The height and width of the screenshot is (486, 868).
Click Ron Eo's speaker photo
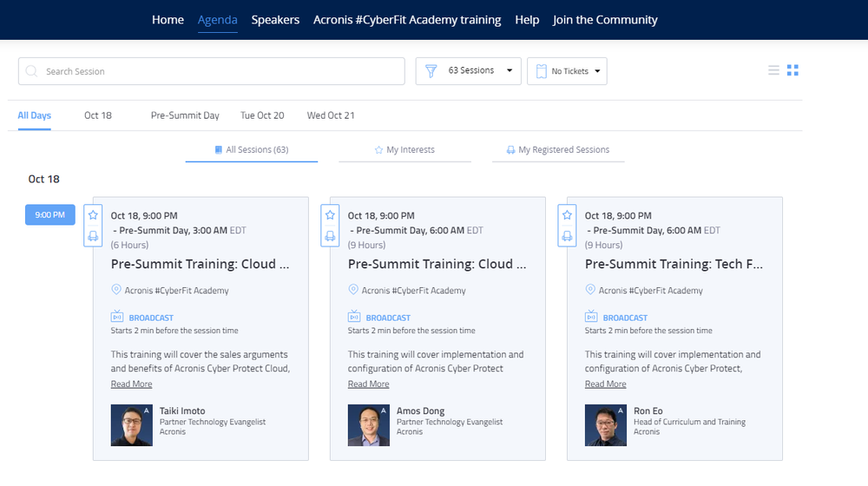606,425
